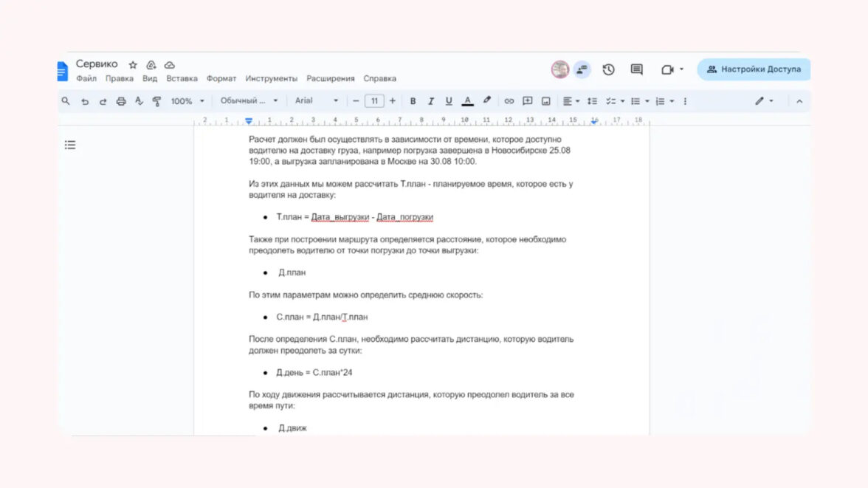Click the font size field showing 11
868x488 pixels.
pos(374,101)
